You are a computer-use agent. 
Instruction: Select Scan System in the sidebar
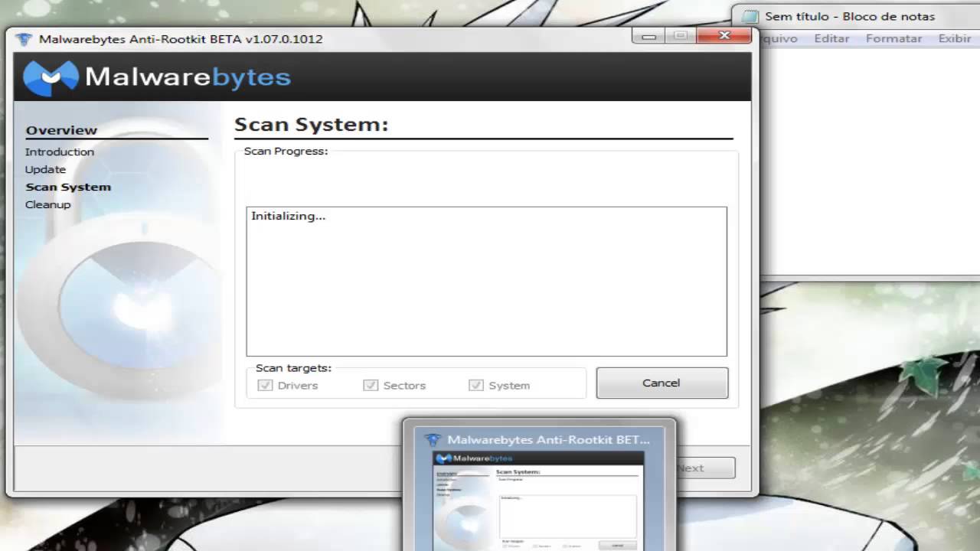[68, 187]
